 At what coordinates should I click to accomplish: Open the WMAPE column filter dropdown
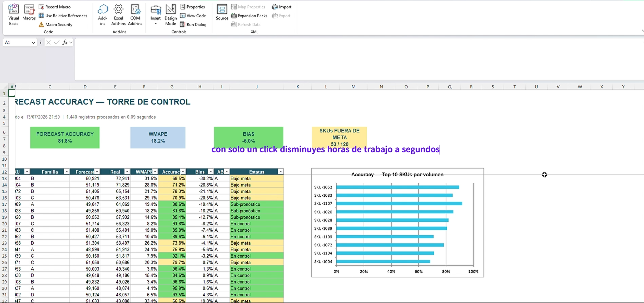155,172
